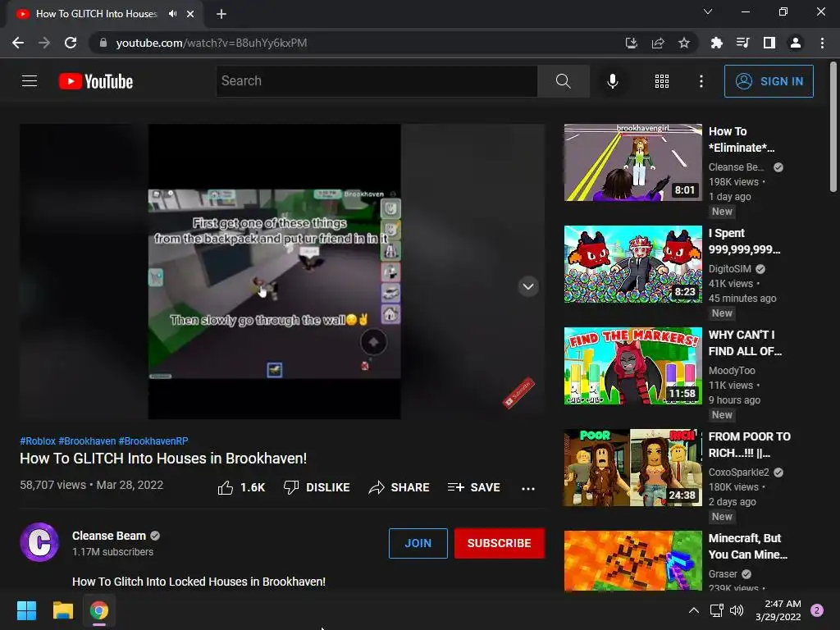Click the Chrome taskbar icon
Viewport: 840px width, 630px height.
pos(99,610)
